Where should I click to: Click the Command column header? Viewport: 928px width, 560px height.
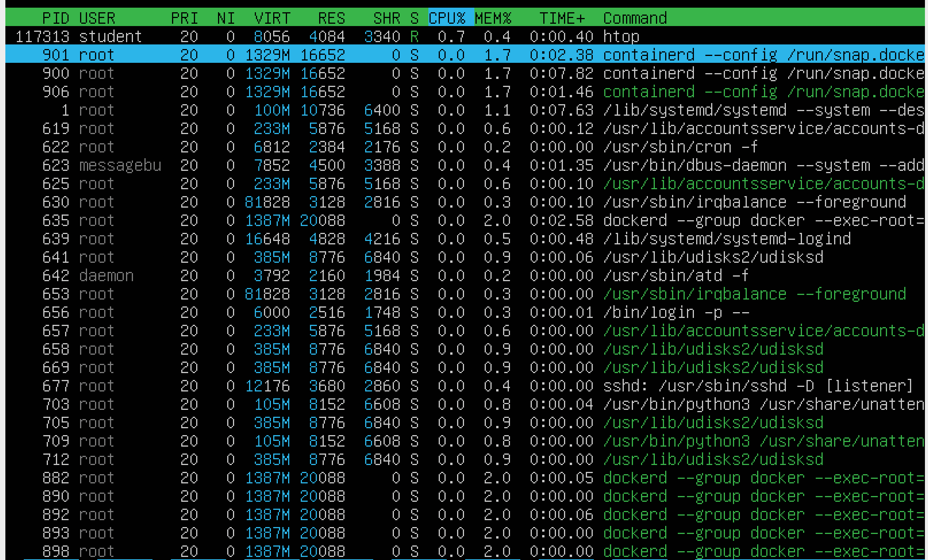tap(635, 18)
